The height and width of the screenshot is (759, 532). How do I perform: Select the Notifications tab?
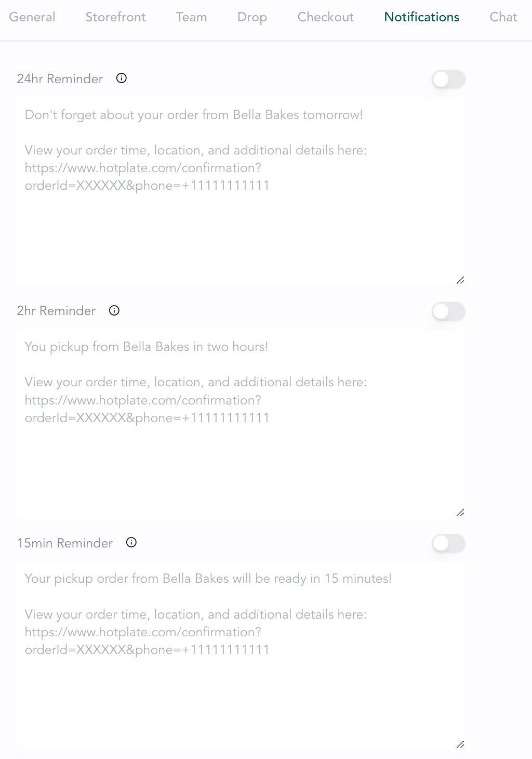(x=421, y=17)
